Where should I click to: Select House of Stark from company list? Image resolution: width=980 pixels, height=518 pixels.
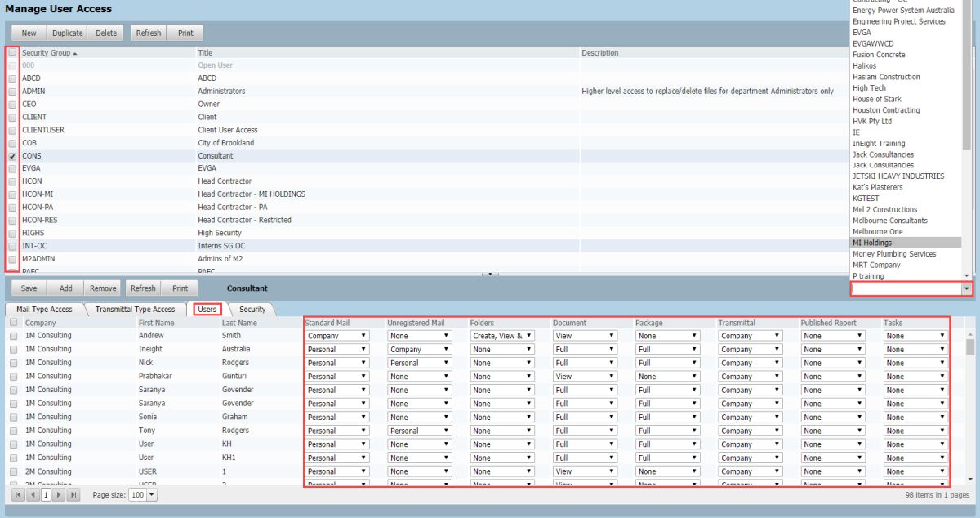click(x=906, y=99)
